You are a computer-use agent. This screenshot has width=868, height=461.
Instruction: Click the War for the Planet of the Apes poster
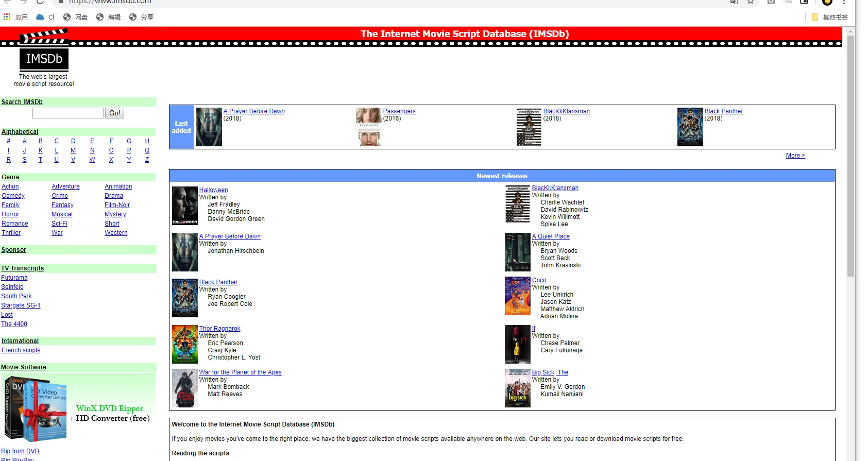pyautogui.click(x=185, y=388)
